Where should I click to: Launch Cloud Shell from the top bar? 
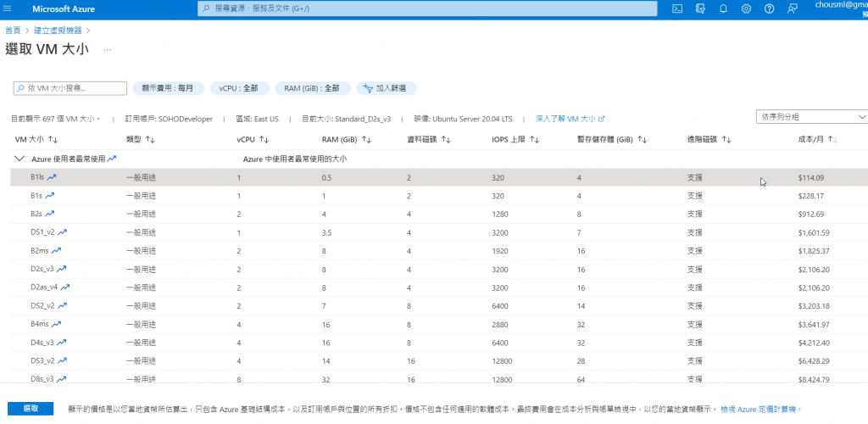(x=677, y=8)
